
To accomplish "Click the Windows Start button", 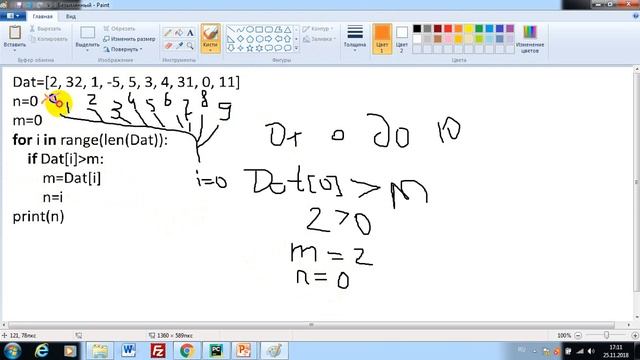I will pos(13,351).
